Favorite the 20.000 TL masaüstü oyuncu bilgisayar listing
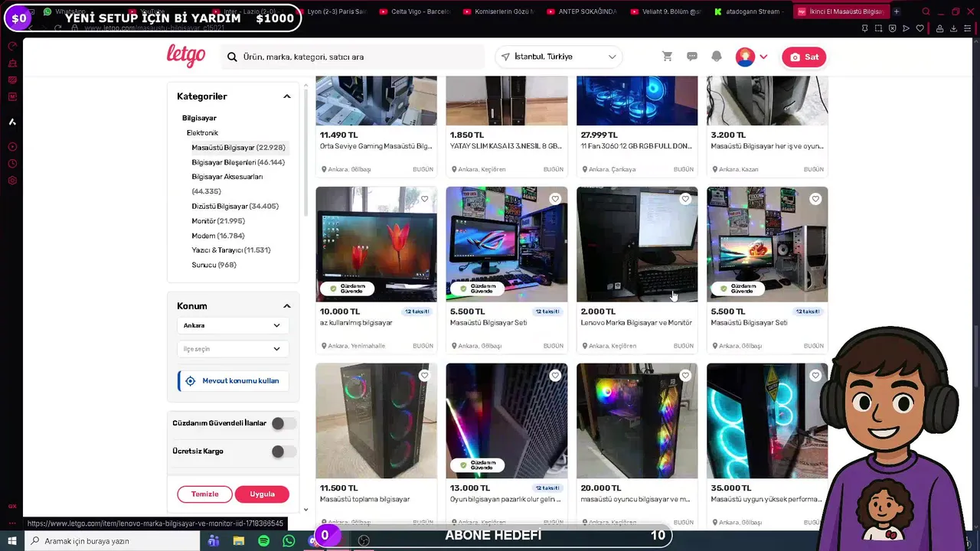The image size is (980, 551). pos(685,376)
